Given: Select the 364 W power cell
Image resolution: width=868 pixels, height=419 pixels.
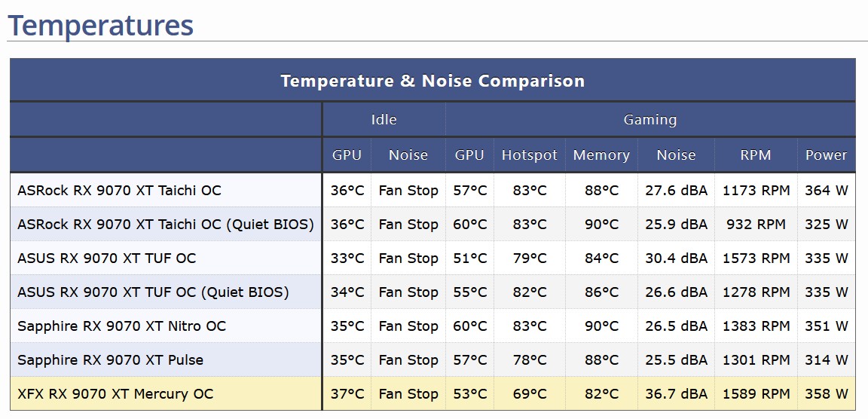Looking at the screenshot, I should click(x=826, y=190).
